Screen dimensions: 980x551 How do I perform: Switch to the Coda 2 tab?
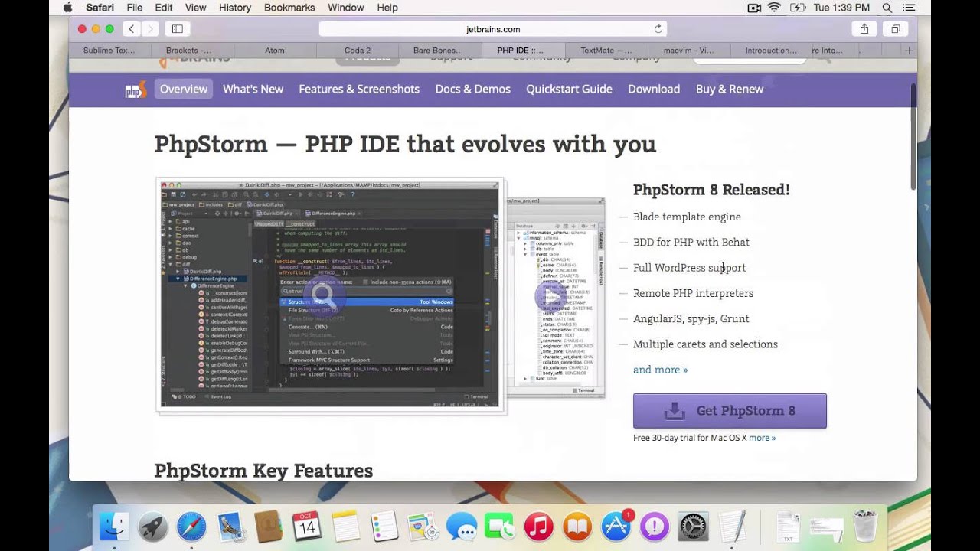pyautogui.click(x=358, y=51)
